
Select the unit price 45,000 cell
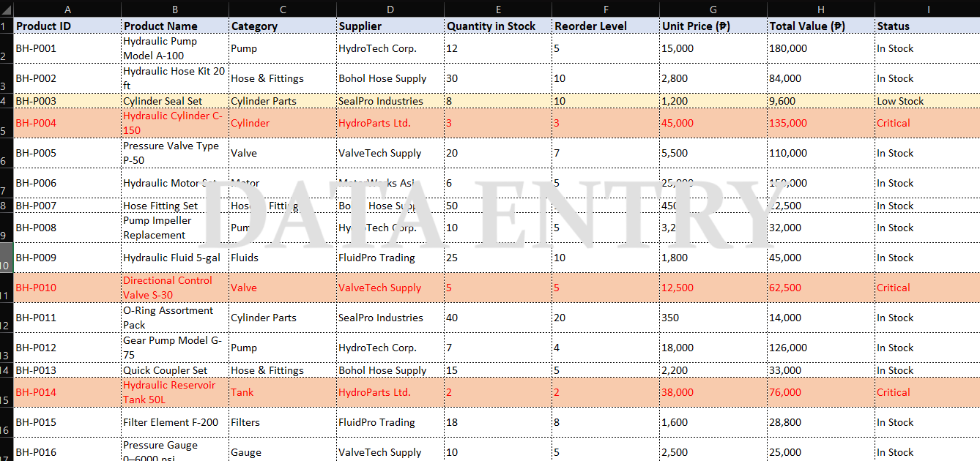click(713, 123)
